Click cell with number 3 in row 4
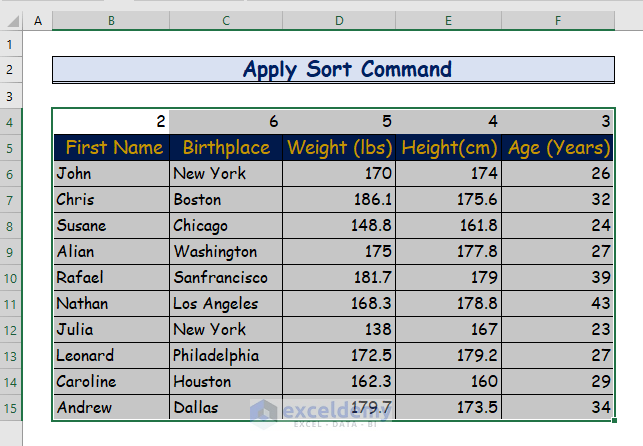 click(558, 122)
